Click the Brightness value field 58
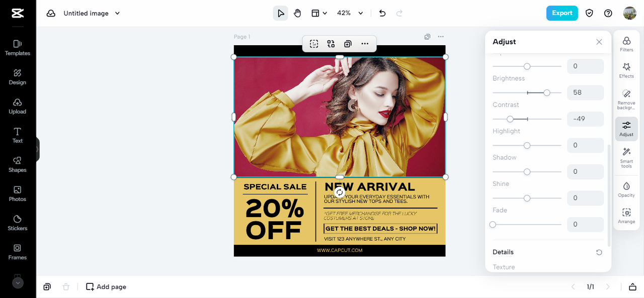 [x=585, y=92]
